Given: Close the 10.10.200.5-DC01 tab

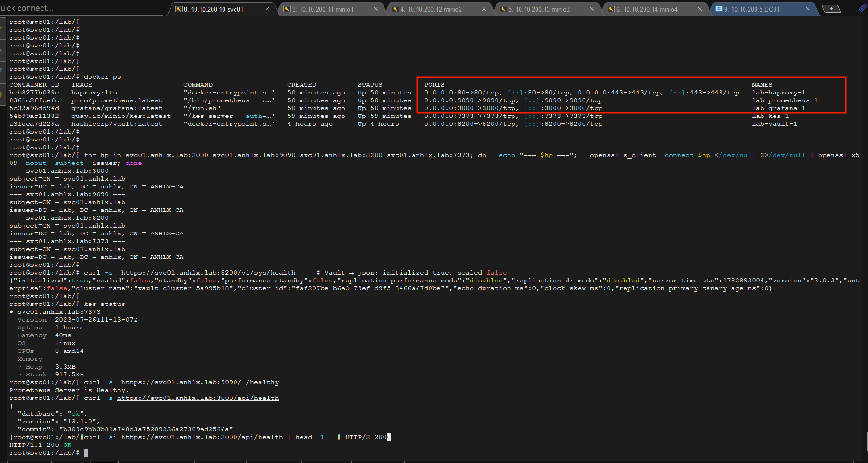Looking at the screenshot, I should (808, 9).
